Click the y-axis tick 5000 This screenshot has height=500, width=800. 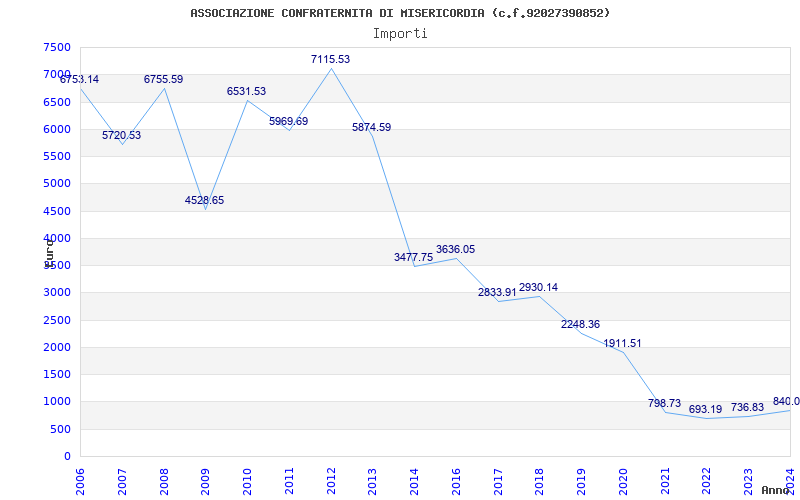[x=57, y=184]
